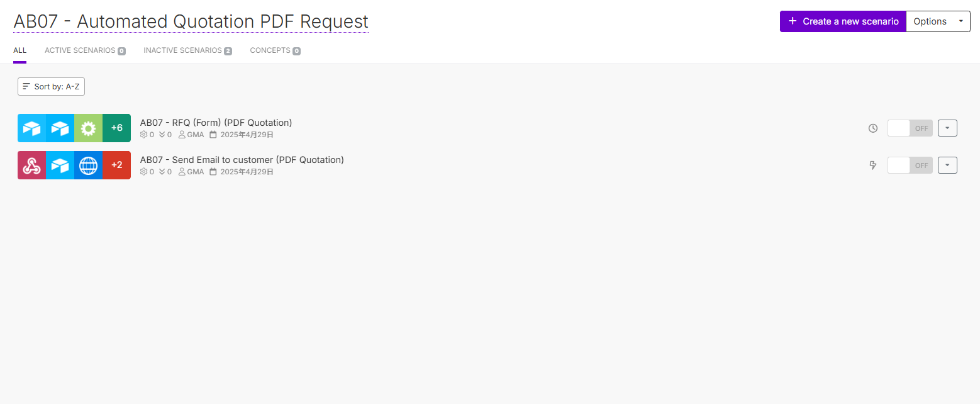Click the HTTP globe icon on Send Email scenario
The image size is (980, 404).
tap(88, 165)
